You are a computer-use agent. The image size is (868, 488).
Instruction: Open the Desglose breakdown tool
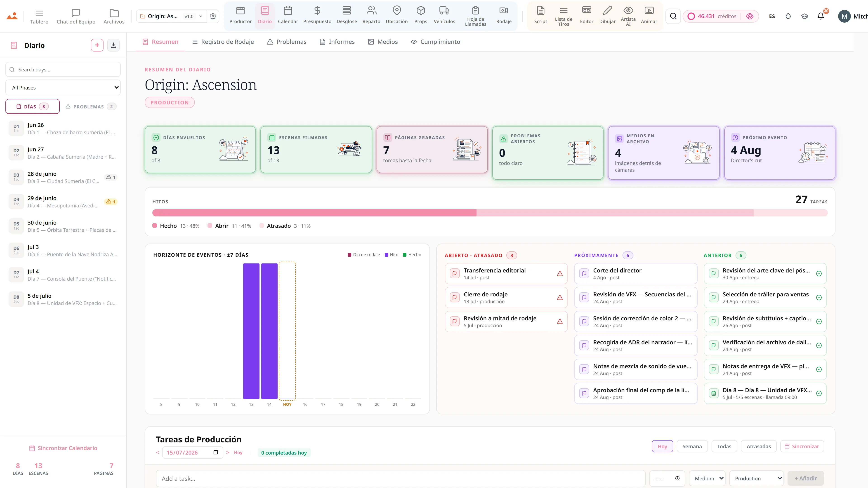346,16
